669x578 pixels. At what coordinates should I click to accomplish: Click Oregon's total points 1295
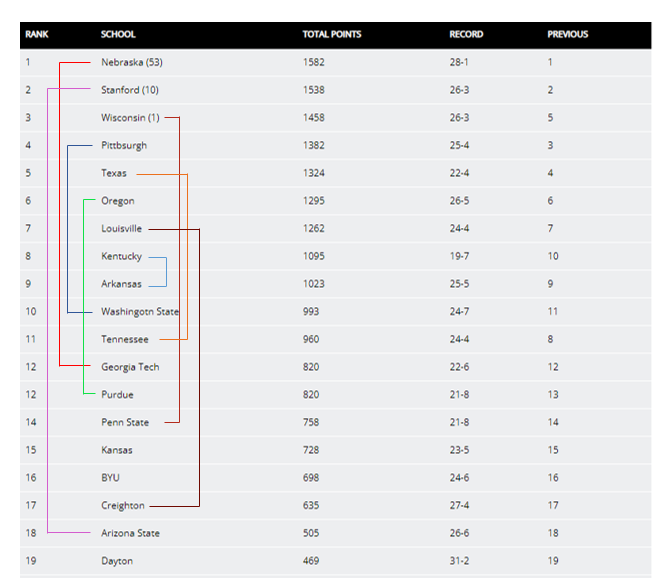[x=314, y=201]
